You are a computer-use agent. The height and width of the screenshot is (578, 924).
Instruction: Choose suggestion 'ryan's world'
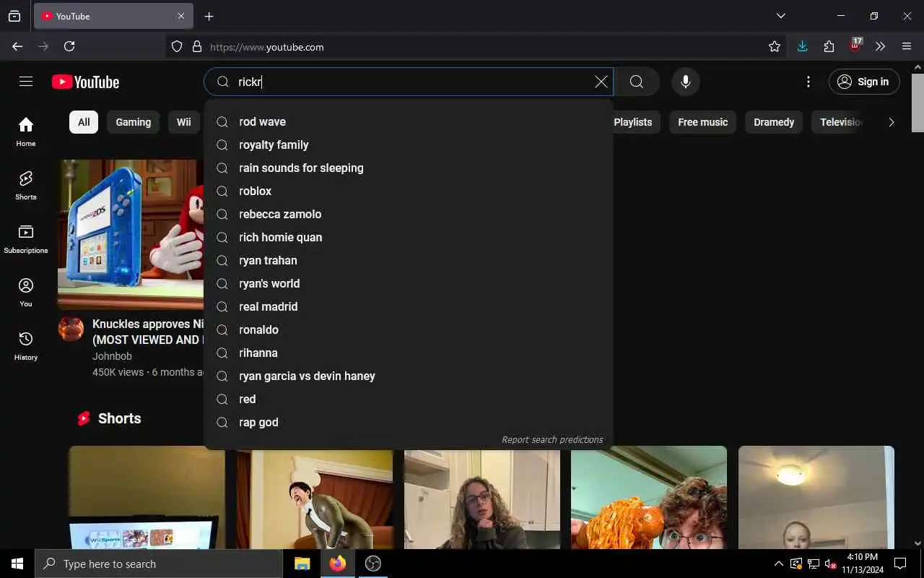pos(409,283)
